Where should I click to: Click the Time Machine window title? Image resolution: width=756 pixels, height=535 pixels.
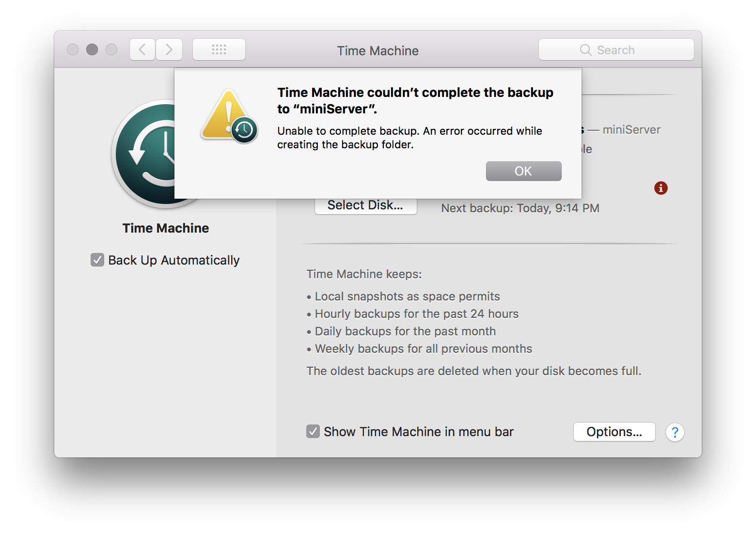point(378,50)
